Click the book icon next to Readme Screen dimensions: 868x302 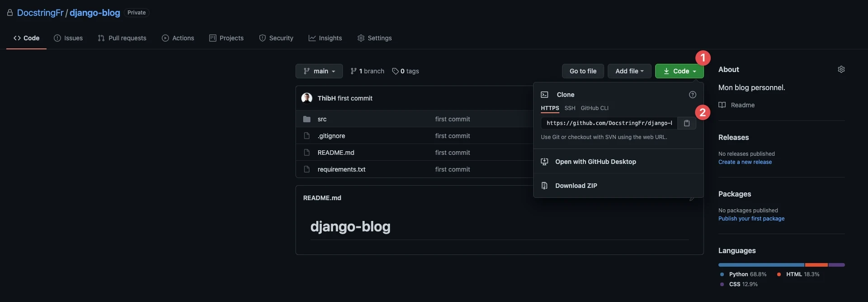click(x=722, y=105)
